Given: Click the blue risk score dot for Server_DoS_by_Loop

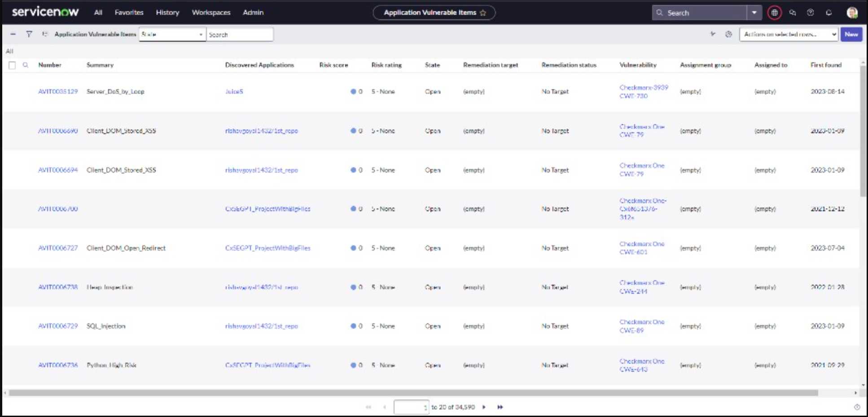Looking at the screenshot, I should [354, 91].
